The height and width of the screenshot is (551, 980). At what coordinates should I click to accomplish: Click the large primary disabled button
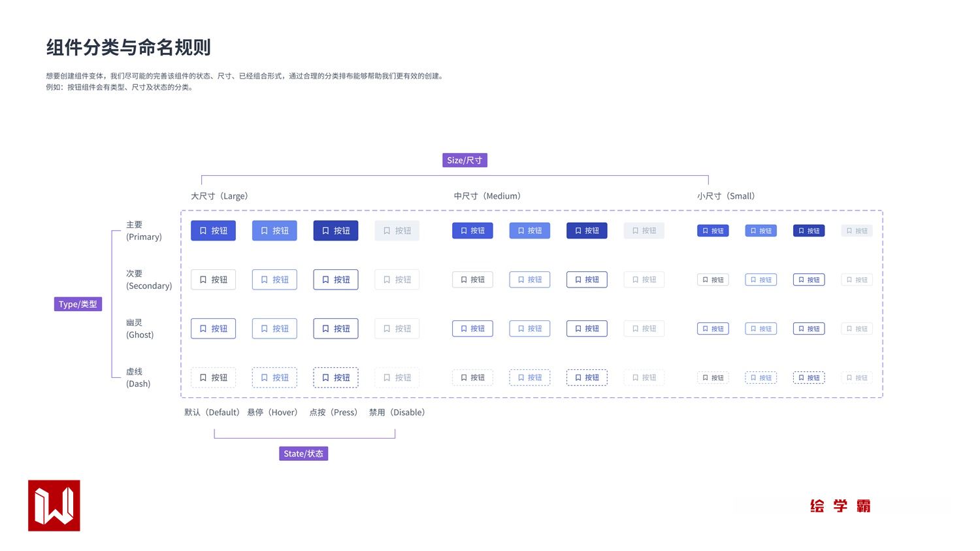[397, 231]
